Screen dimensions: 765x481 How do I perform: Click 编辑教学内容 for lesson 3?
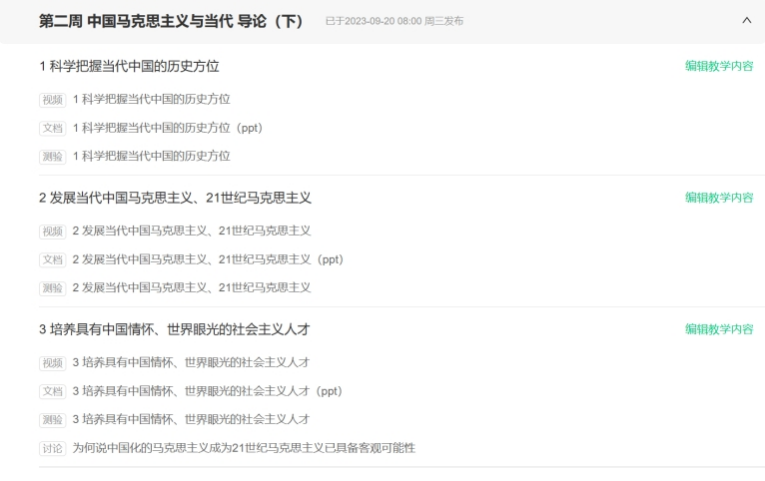719,329
